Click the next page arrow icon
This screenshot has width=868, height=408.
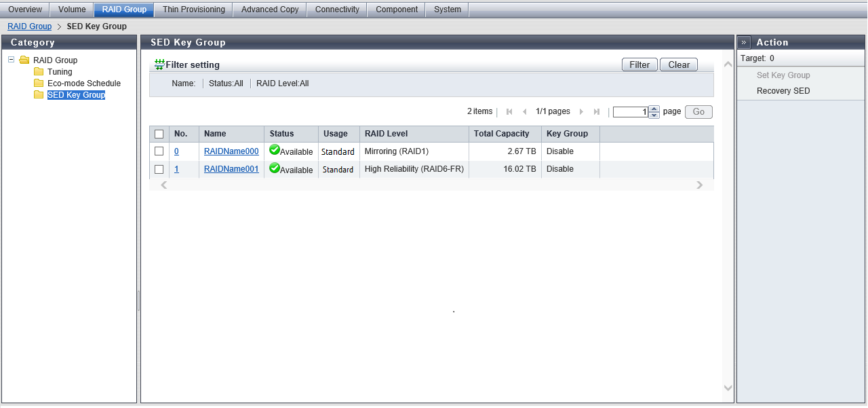pos(581,112)
